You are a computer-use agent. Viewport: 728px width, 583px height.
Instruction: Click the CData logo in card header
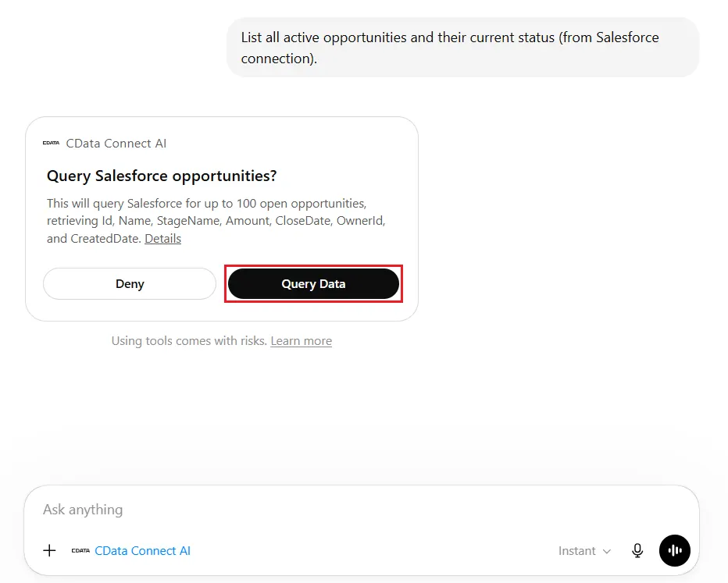pyautogui.click(x=51, y=143)
